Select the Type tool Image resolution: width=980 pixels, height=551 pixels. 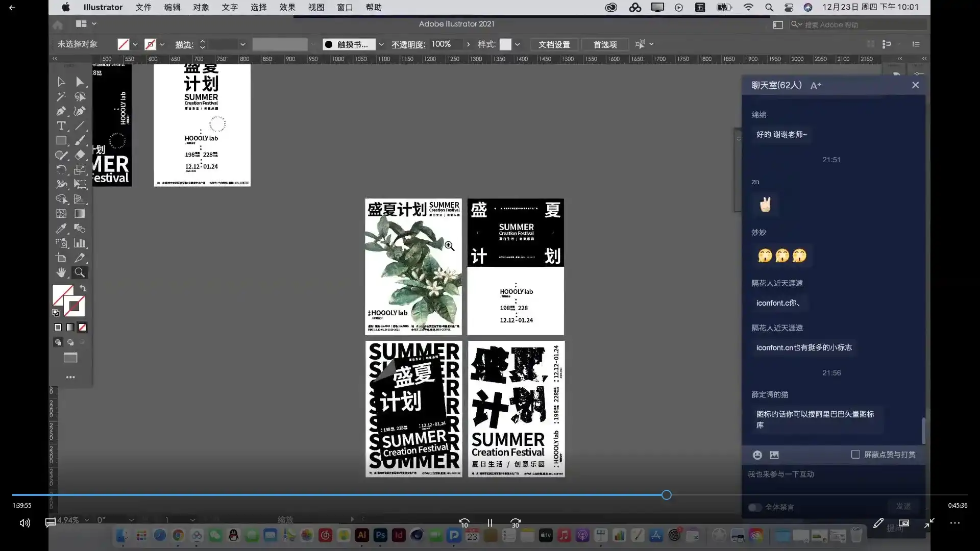pos(61,126)
